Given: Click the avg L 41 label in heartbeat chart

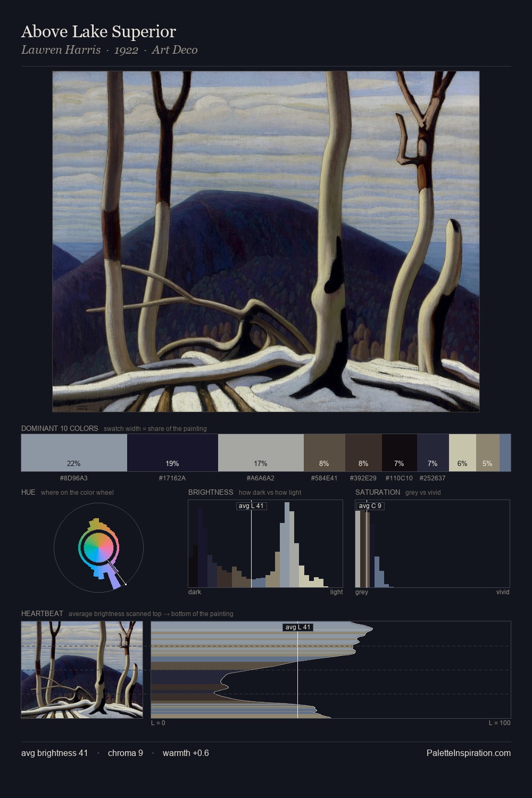Looking at the screenshot, I should [298, 627].
